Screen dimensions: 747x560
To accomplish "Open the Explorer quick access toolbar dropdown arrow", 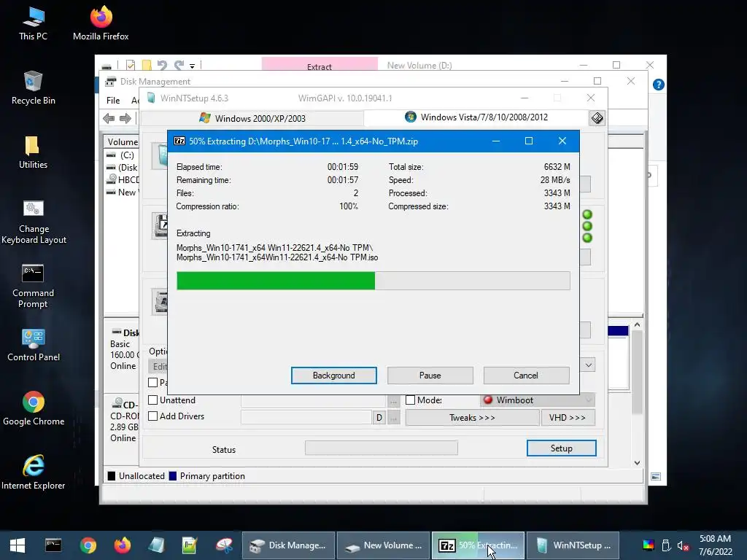I will click(x=192, y=66).
